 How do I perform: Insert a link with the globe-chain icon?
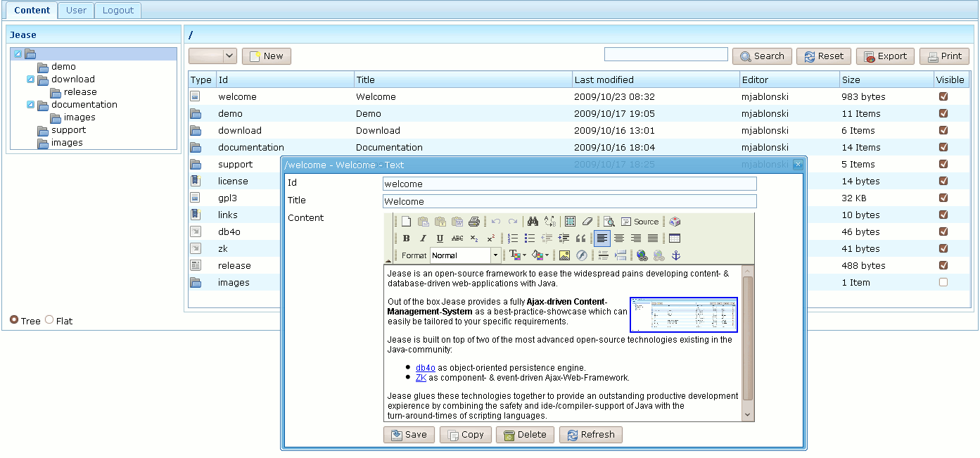[642, 255]
